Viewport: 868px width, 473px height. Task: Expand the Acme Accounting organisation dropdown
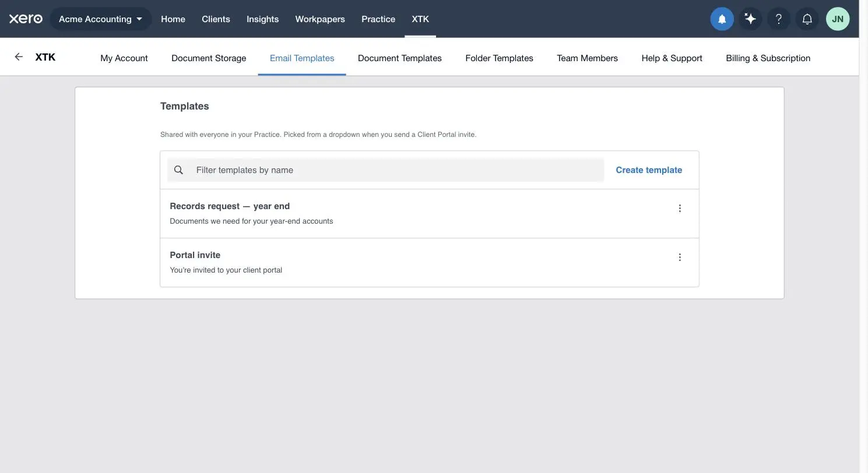pos(101,19)
